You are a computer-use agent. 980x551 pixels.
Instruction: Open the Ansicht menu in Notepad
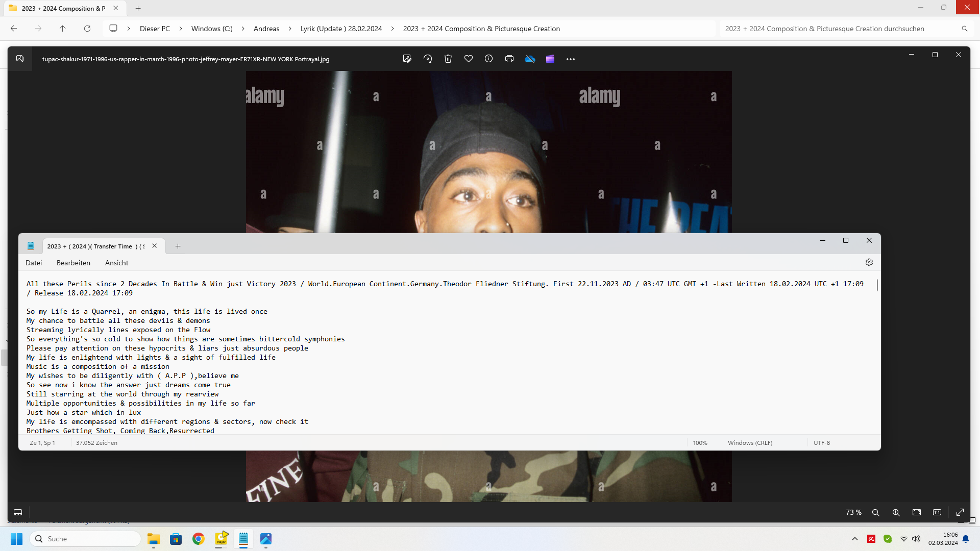coord(117,263)
